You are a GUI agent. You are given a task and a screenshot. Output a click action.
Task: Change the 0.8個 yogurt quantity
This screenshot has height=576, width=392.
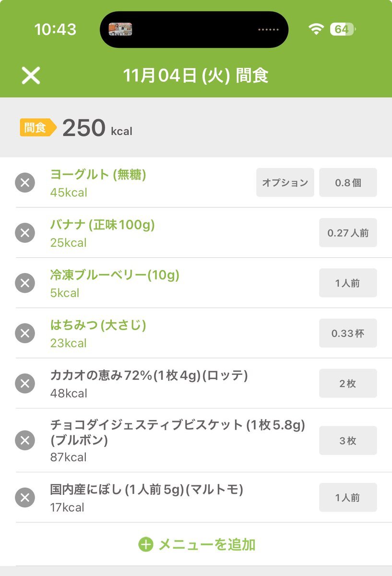[348, 182]
